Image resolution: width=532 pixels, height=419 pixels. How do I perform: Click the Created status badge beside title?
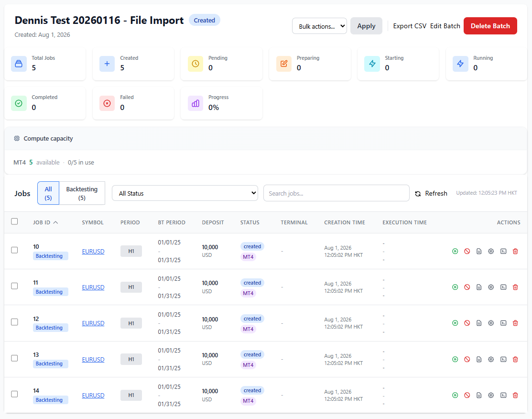[204, 21]
